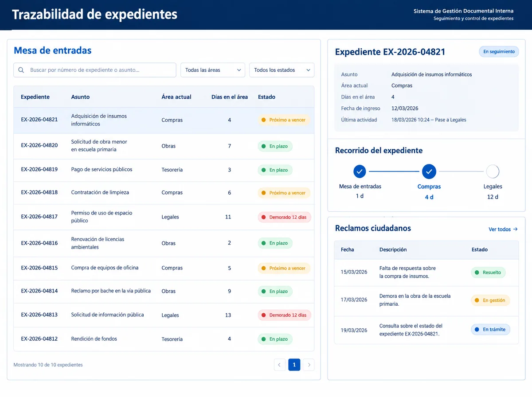
Task: Click Renovación de licencias ambientales subject
Action: [98, 243]
